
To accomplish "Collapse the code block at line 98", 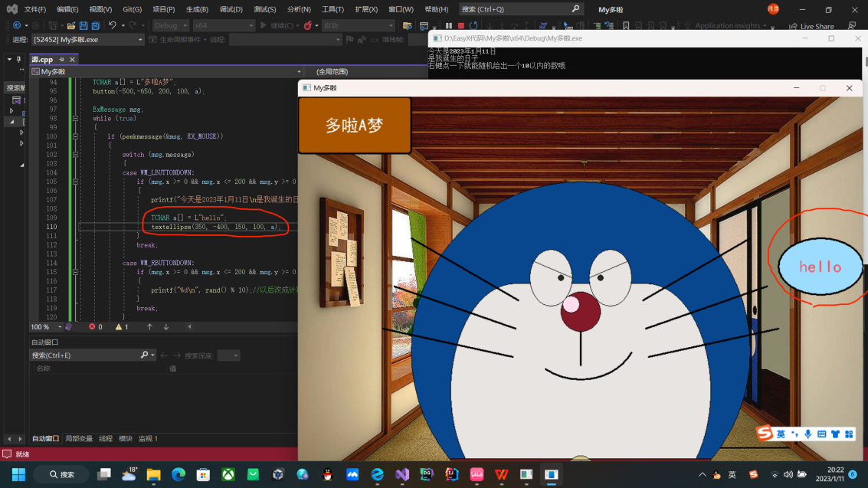I will click(x=75, y=119).
